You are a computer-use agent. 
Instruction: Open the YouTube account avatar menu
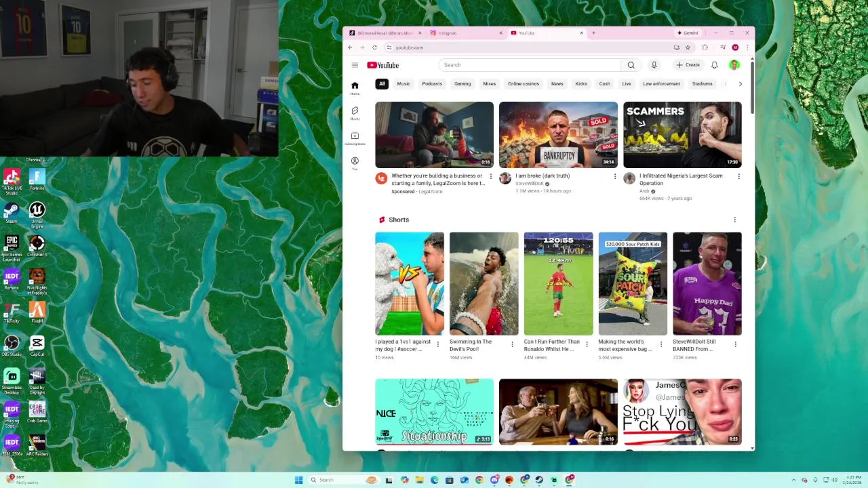coord(734,65)
